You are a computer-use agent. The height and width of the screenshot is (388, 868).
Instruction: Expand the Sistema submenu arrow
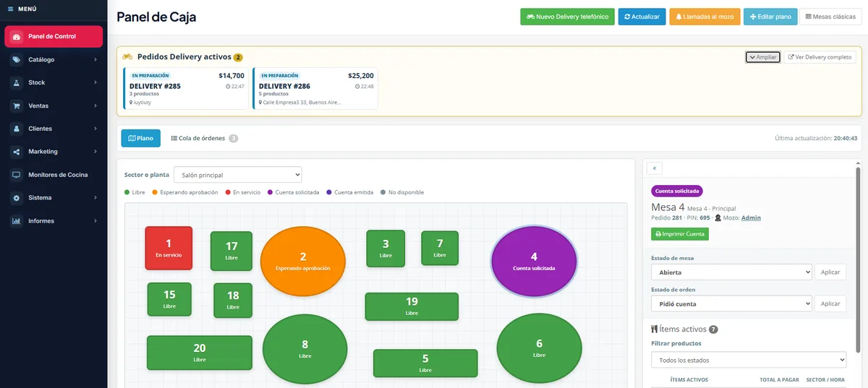95,198
